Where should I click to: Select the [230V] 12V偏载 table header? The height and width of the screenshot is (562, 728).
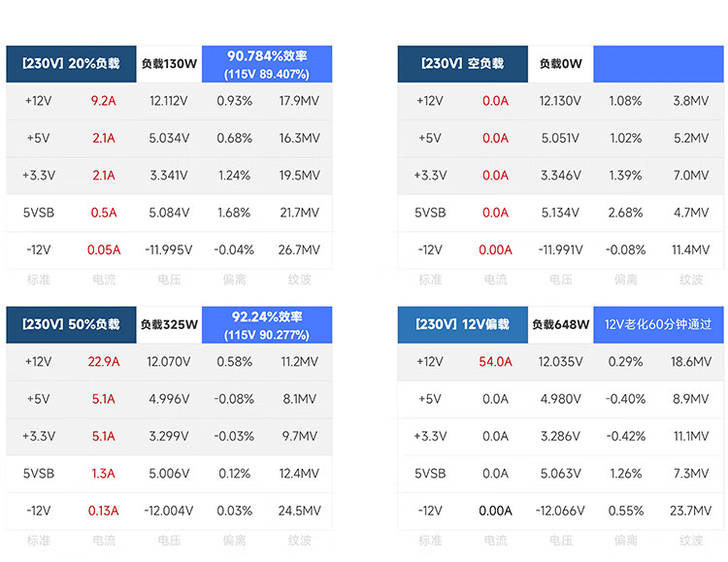pyautogui.click(x=463, y=324)
